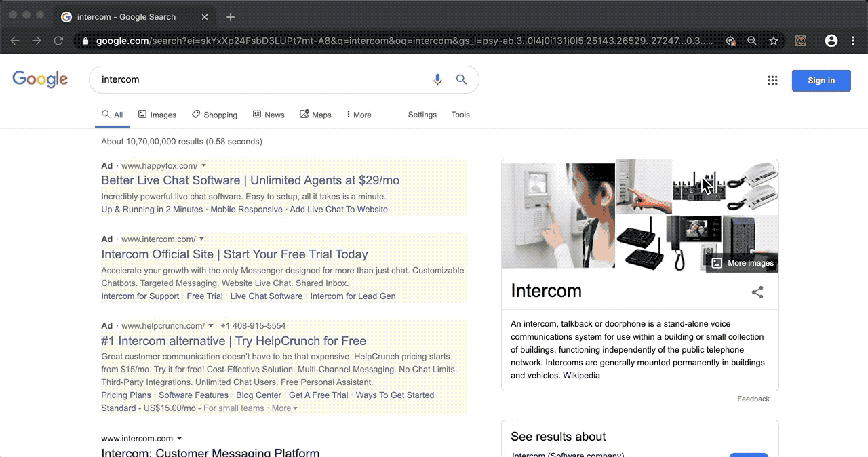The image size is (868, 457).
Task: Click results count text About 10,70,00,000 results
Action: click(x=182, y=142)
